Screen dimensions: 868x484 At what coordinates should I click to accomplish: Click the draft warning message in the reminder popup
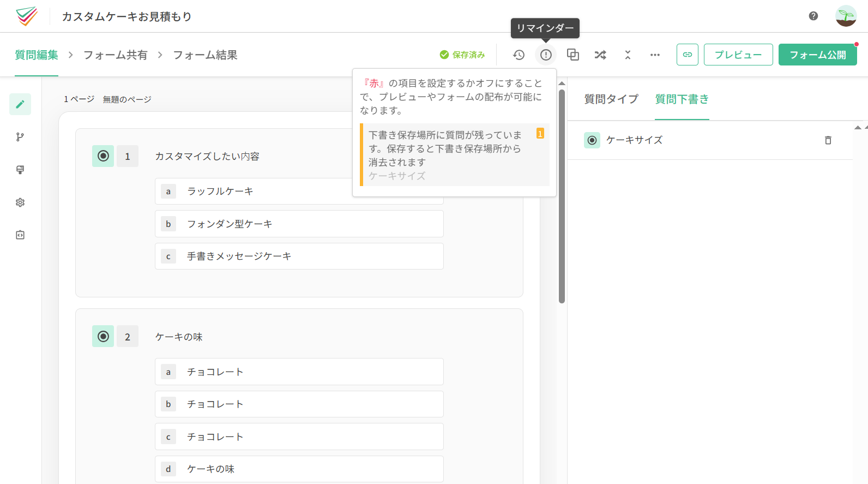pos(455,155)
